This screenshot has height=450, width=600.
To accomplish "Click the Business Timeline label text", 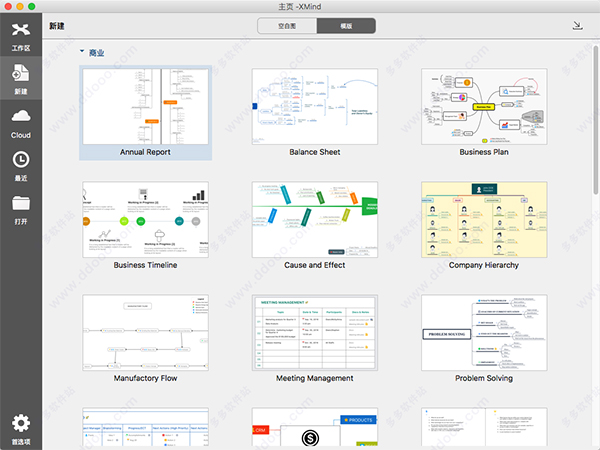I will 145,265.
